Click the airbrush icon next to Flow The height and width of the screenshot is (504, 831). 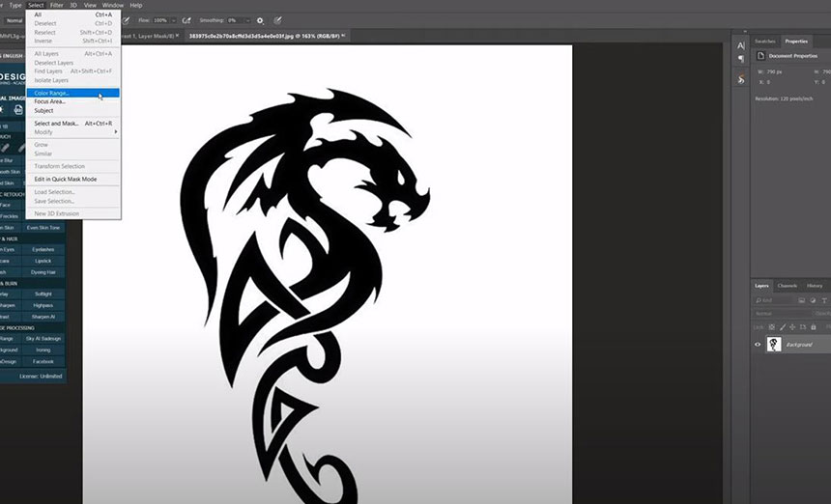point(186,19)
